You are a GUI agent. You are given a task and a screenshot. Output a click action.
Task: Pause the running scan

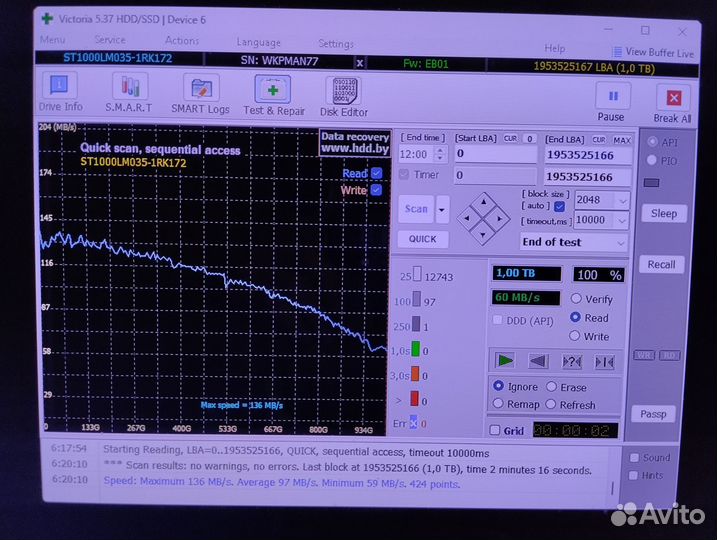coord(610,102)
